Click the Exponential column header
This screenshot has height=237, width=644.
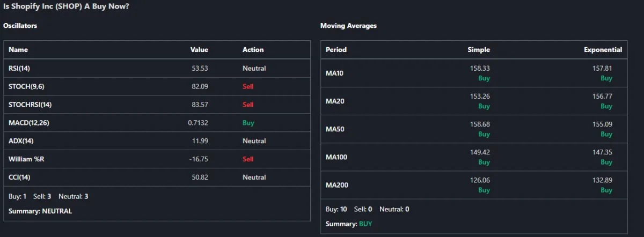[x=603, y=50]
